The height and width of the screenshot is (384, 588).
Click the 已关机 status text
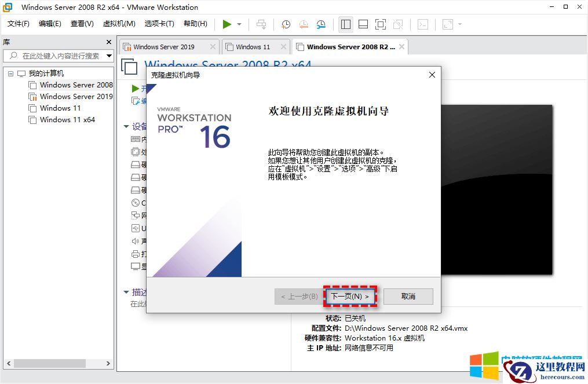(355, 319)
